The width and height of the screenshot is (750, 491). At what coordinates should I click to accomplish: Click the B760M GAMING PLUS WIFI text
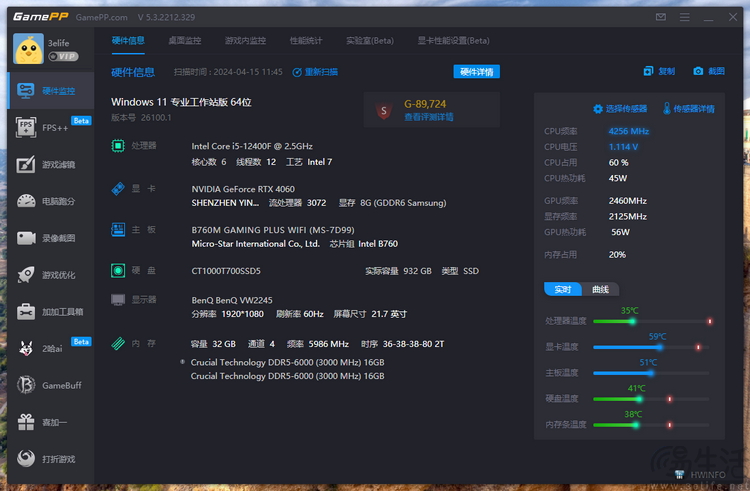pos(273,230)
